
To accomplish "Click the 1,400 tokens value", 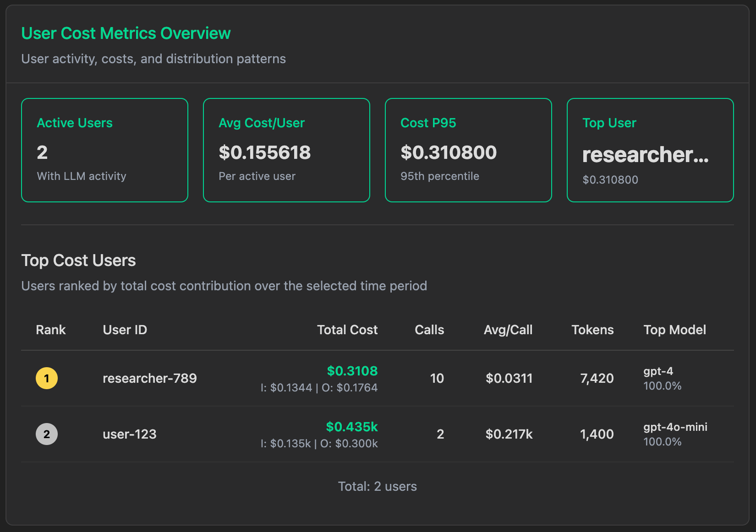I will point(597,434).
